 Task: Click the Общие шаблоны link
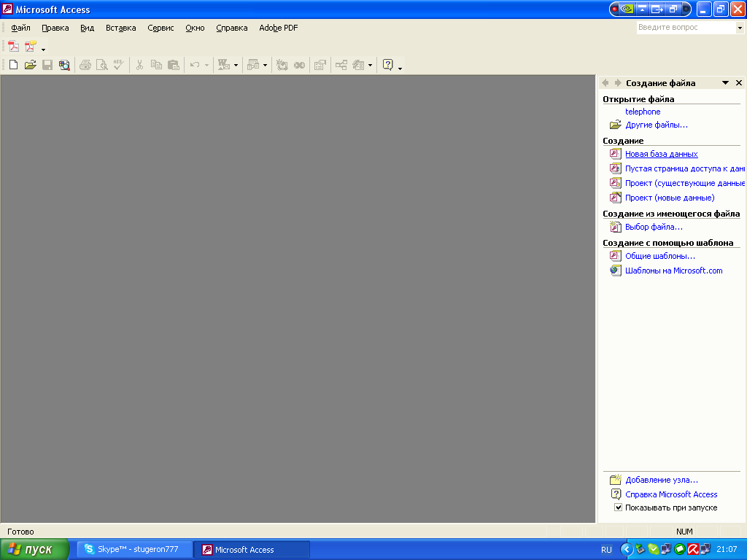[x=659, y=256]
